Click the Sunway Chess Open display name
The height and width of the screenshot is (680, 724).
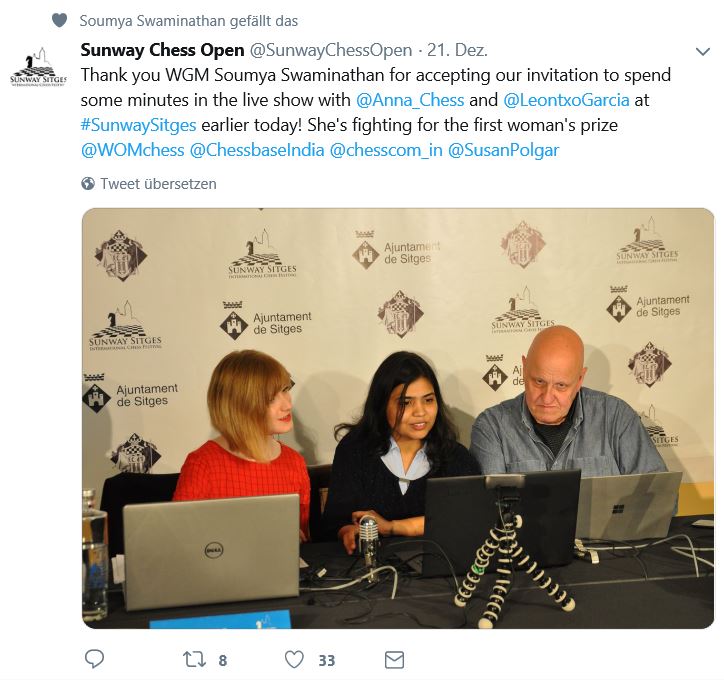[162, 50]
